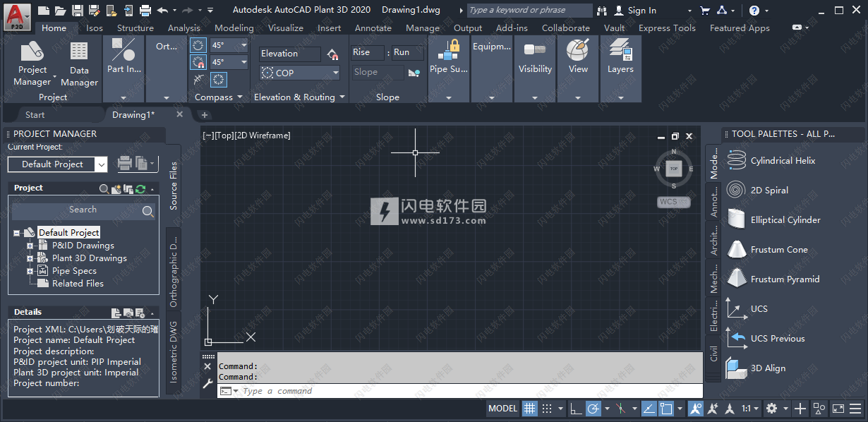This screenshot has width=868, height=422.
Task: Click the Project Manager Search field
Action: pos(83,210)
